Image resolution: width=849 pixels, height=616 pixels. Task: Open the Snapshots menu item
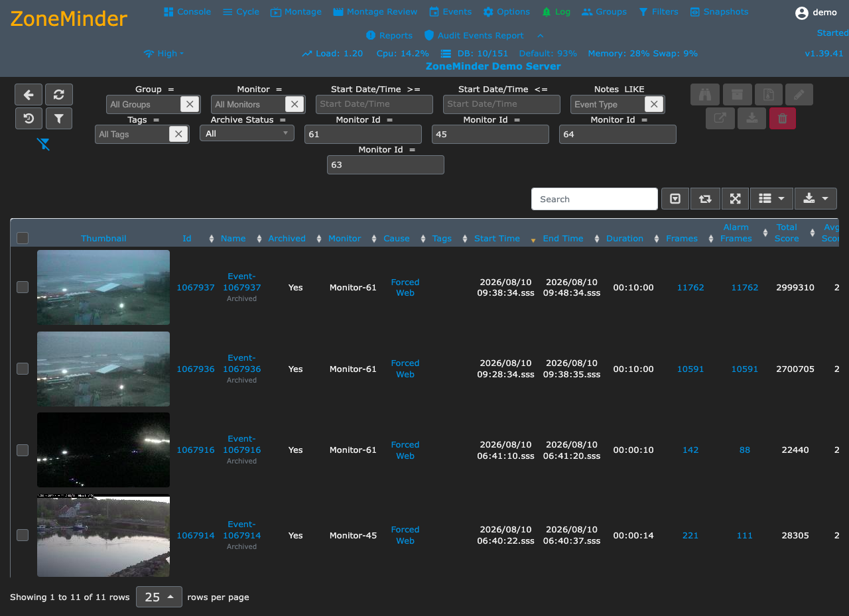719,12
